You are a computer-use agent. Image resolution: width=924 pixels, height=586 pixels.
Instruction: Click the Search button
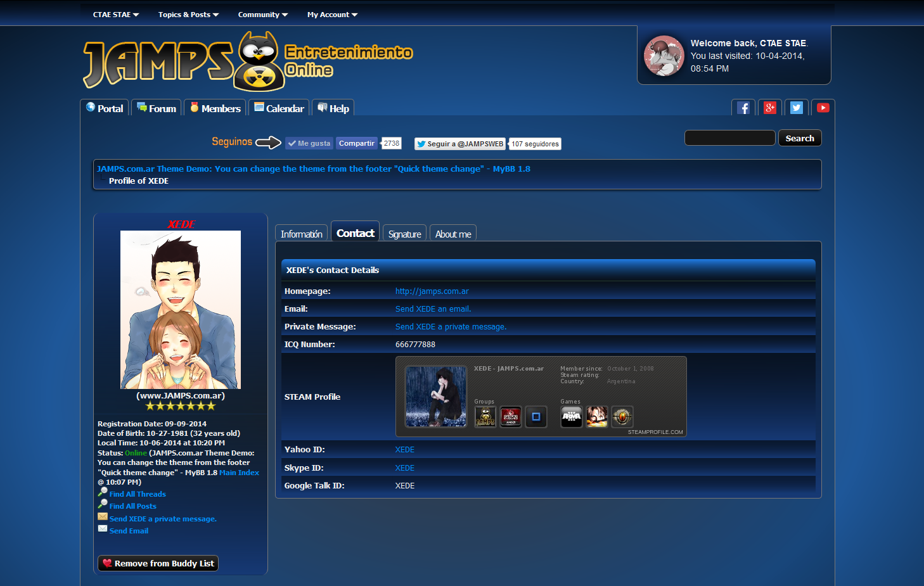[800, 138]
